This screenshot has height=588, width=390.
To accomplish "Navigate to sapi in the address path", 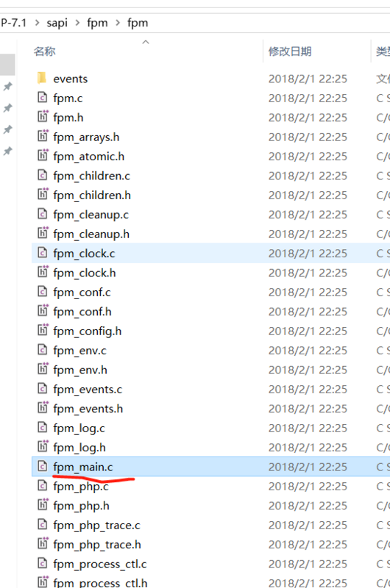I will click(x=57, y=23).
